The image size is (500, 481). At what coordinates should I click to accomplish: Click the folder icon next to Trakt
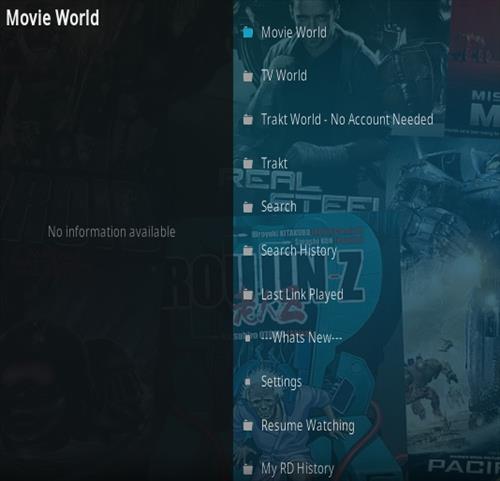click(248, 163)
